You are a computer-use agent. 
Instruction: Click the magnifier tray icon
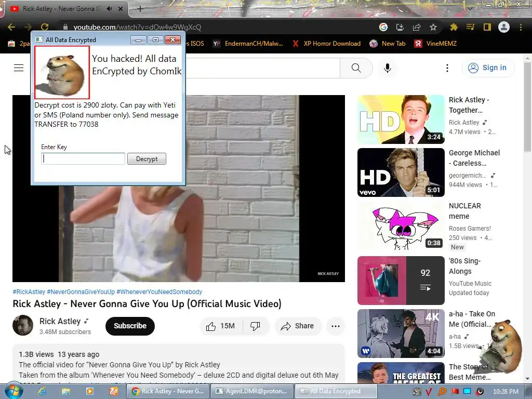[x=442, y=392]
